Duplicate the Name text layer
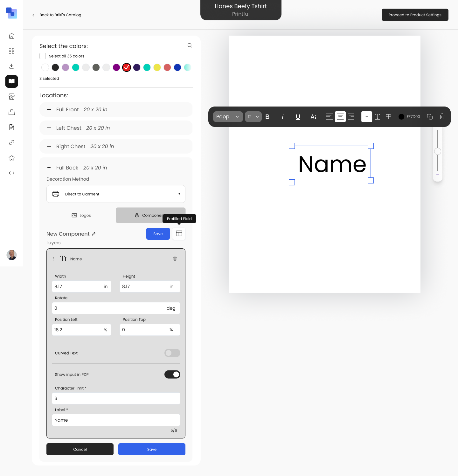The width and height of the screenshot is (458, 476). [430, 117]
